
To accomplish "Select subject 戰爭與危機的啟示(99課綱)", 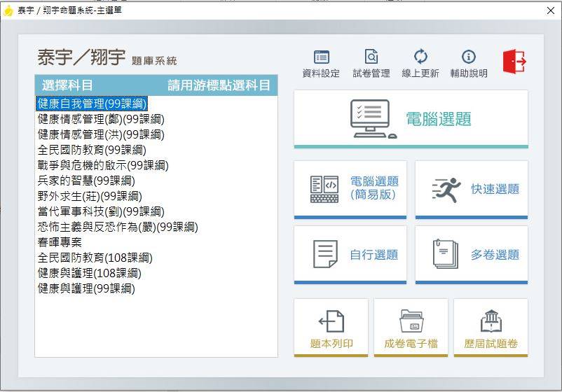I will click(103, 165).
